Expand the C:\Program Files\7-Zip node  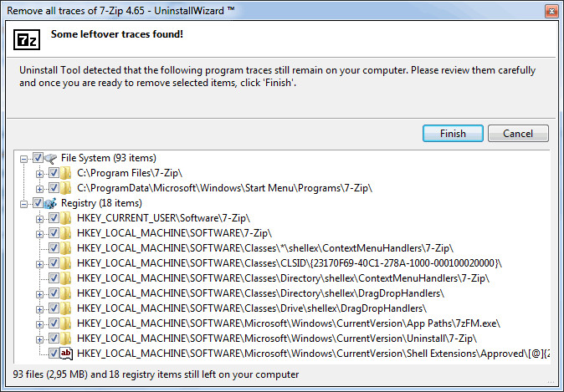[39, 174]
